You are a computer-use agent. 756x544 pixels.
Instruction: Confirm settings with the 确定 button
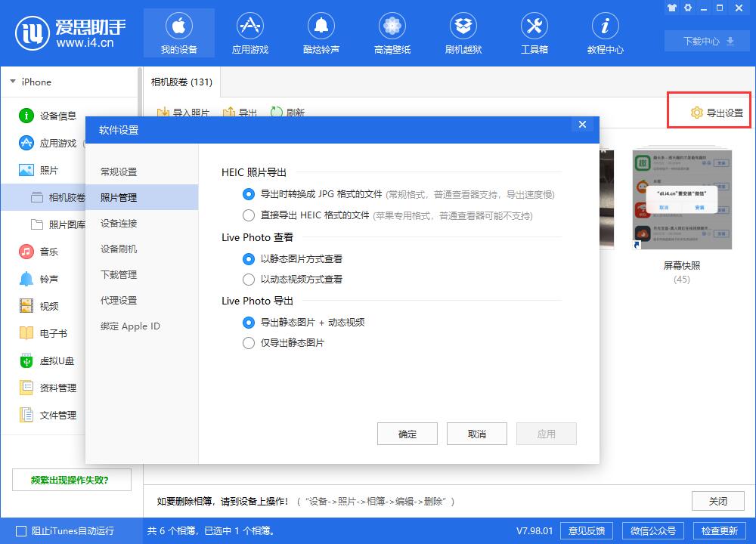(407, 433)
